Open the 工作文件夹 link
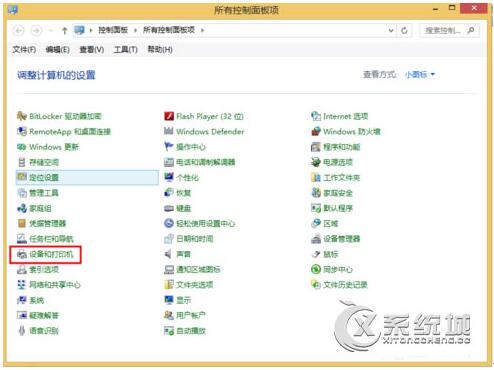Image resolution: width=494 pixels, height=370 pixels. [342, 177]
